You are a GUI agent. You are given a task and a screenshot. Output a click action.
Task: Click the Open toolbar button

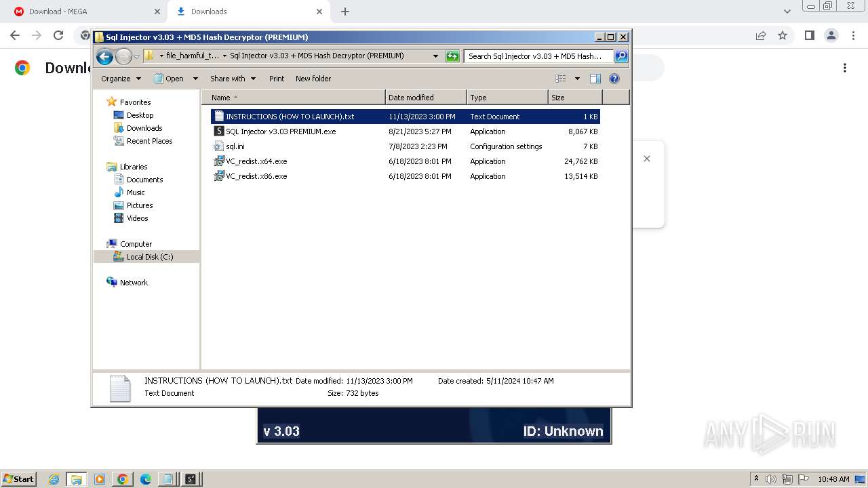click(x=170, y=79)
